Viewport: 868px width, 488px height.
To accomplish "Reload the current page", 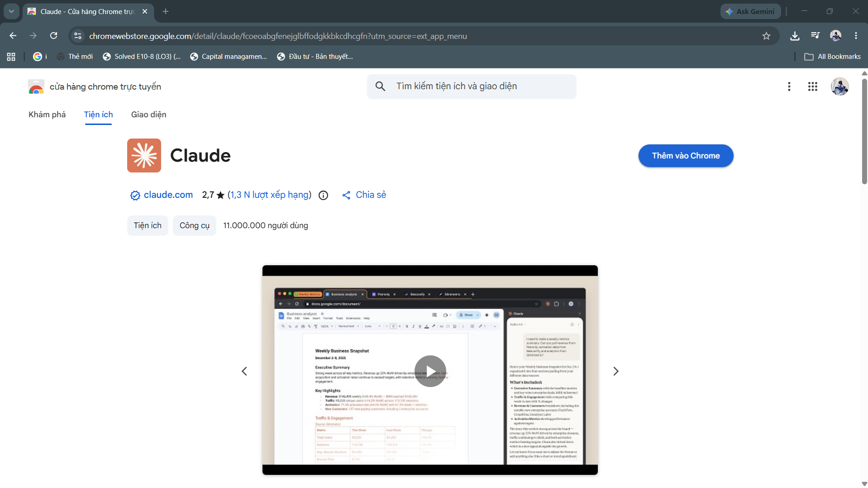I will (x=53, y=36).
